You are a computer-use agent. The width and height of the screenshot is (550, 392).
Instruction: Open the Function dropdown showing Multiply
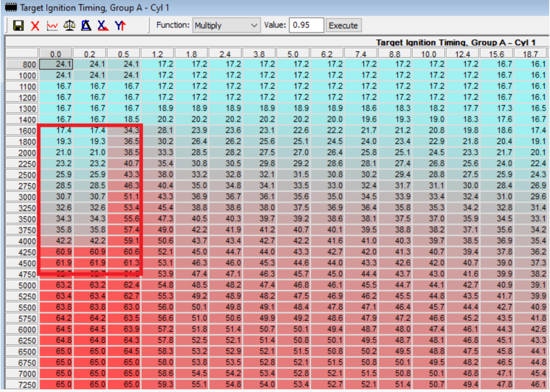(226, 25)
